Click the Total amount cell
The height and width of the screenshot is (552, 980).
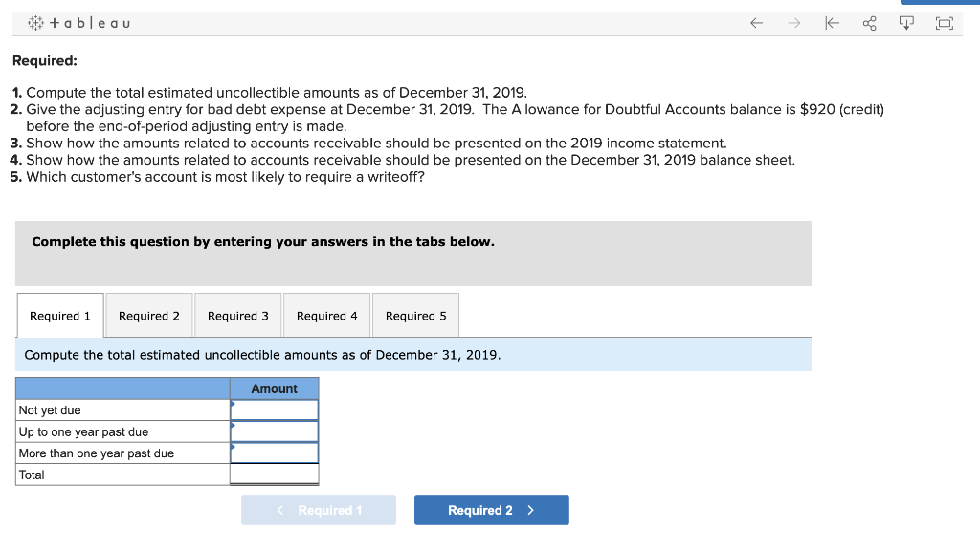[x=275, y=474]
